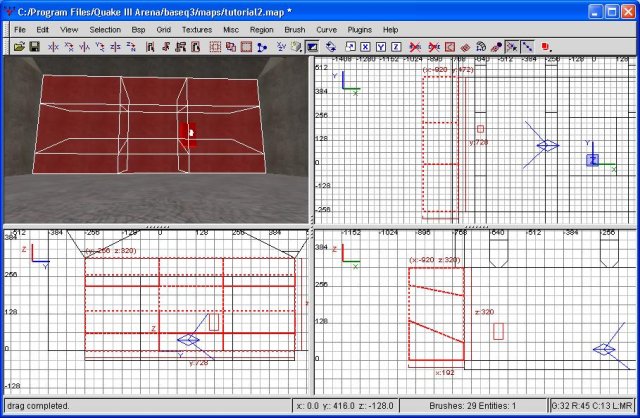The image size is (640, 418).
Task: Save the map with the floppy disk icon
Action: tap(34, 47)
